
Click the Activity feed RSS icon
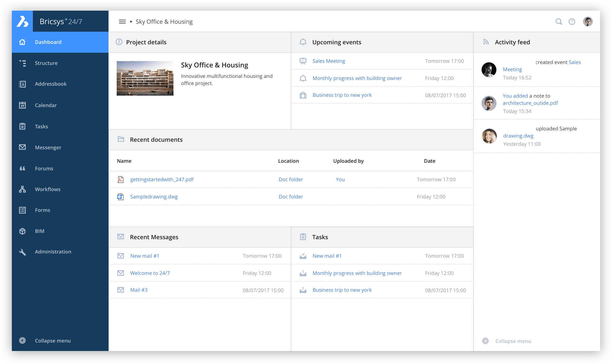(x=486, y=42)
